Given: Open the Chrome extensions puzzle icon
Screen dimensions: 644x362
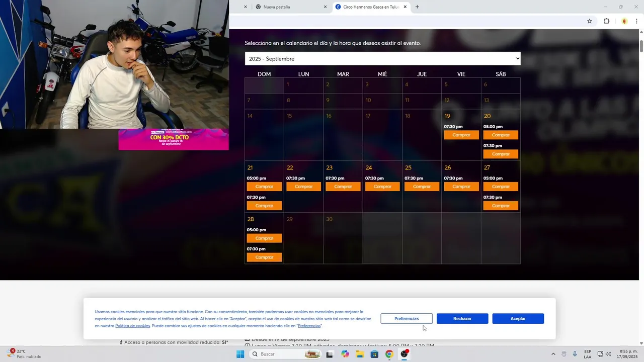Looking at the screenshot, I should point(606,21).
